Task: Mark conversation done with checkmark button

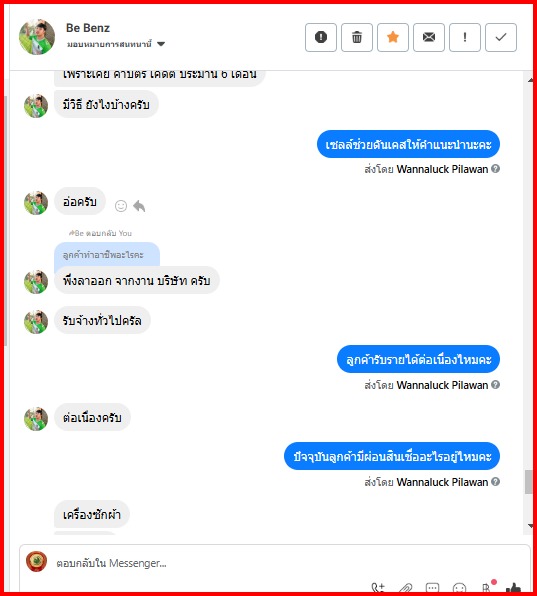Action: coord(501,37)
